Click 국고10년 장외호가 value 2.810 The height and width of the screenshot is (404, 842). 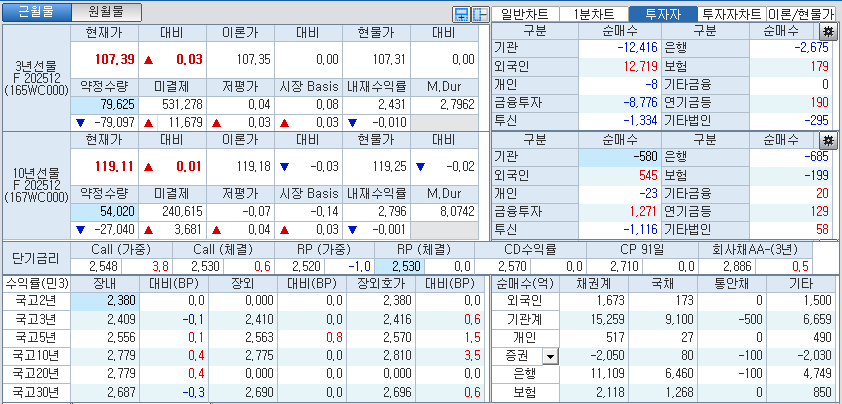point(398,356)
